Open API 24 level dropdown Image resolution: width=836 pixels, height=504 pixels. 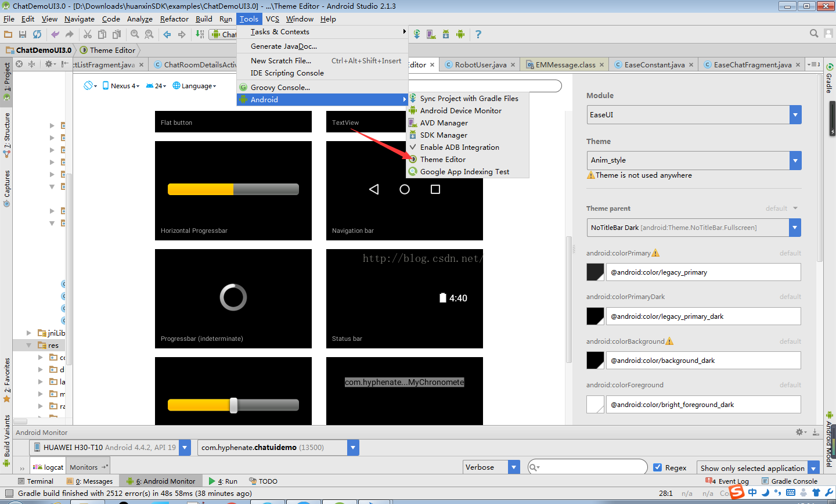pos(156,86)
